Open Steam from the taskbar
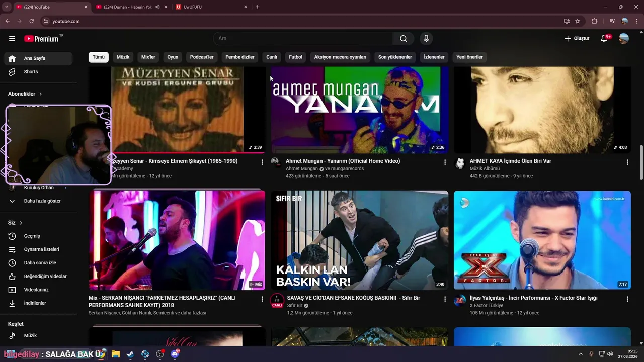644x362 pixels. point(130,354)
